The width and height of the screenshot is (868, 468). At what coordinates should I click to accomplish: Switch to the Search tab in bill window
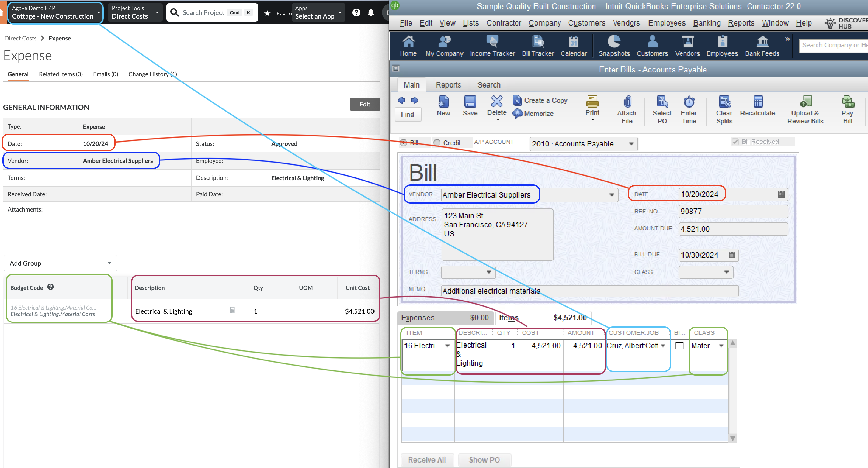(489, 84)
